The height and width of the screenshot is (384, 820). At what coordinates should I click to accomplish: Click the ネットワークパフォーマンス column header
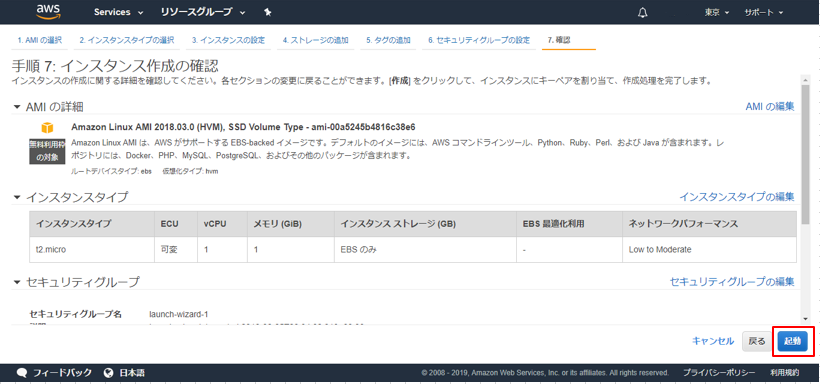(709, 224)
